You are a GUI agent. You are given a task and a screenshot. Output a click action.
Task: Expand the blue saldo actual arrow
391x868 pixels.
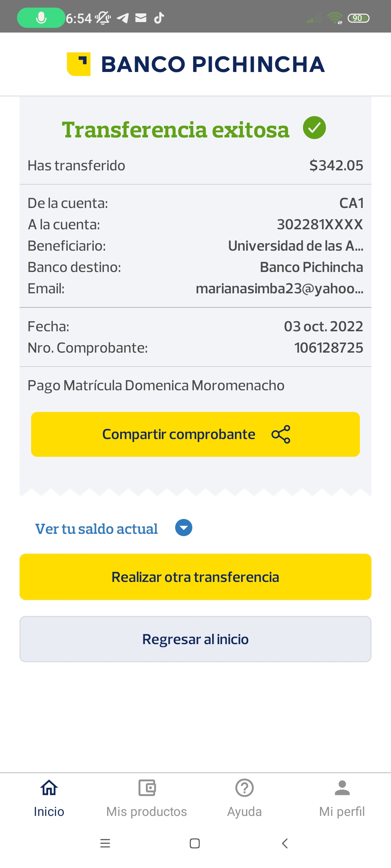184,528
